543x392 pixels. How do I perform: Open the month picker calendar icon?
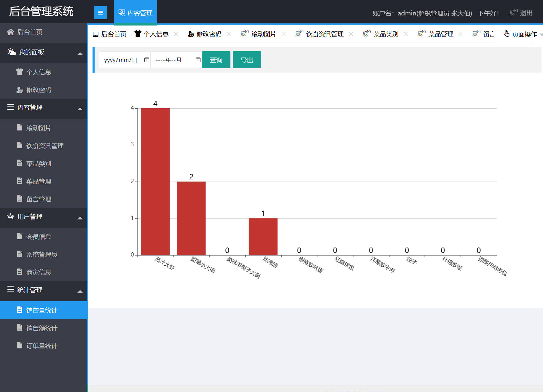point(198,60)
